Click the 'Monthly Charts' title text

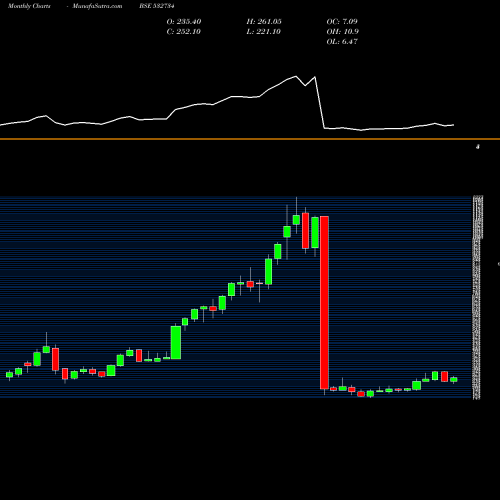[x=29, y=6]
